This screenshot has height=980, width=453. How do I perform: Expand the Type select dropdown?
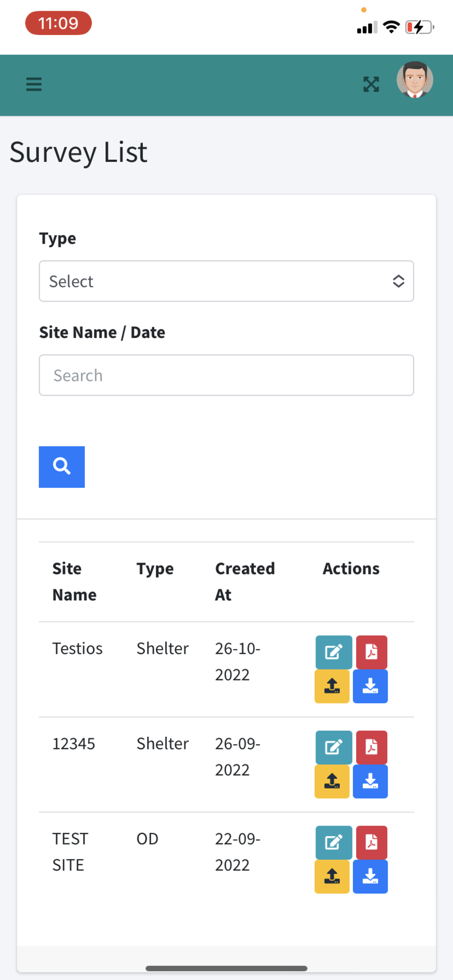tap(226, 281)
